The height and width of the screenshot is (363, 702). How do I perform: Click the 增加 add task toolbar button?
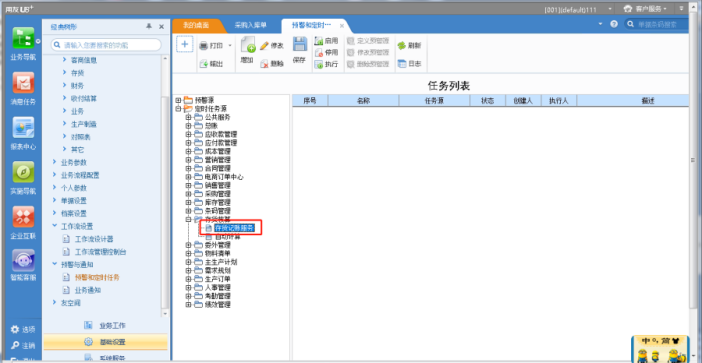click(248, 50)
